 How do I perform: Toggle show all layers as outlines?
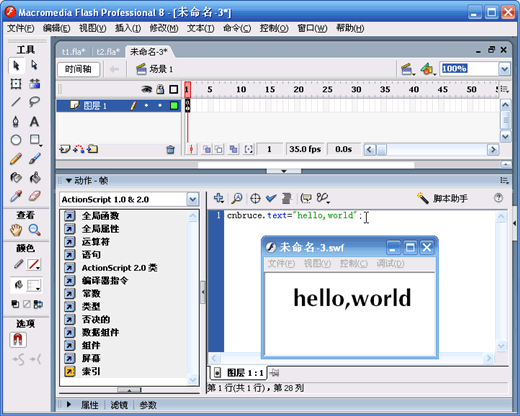[x=174, y=89]
